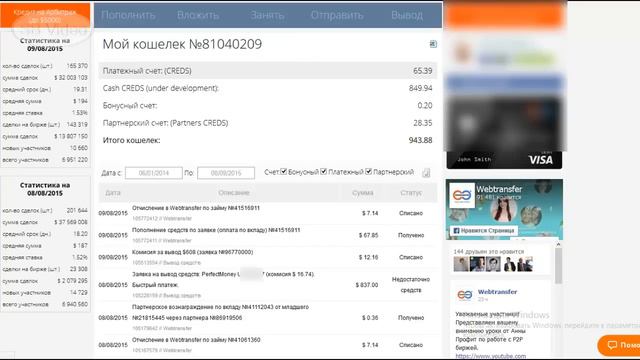640x360 pixels.
Task: Toggle the Бонусный account checkbox
Action: pos(284,171)
